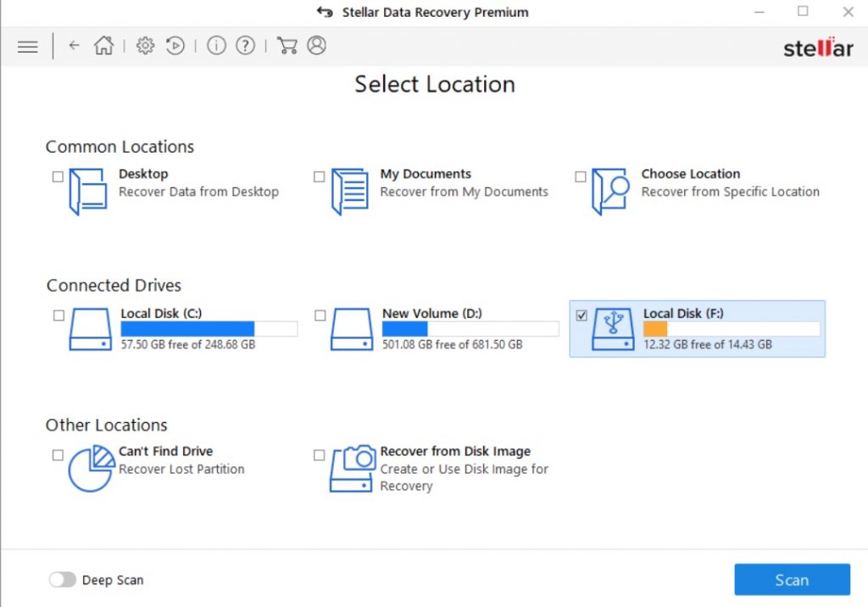Open the hamburger menu
This screenshot has height=607, width=868.
[x=28, y=47]
